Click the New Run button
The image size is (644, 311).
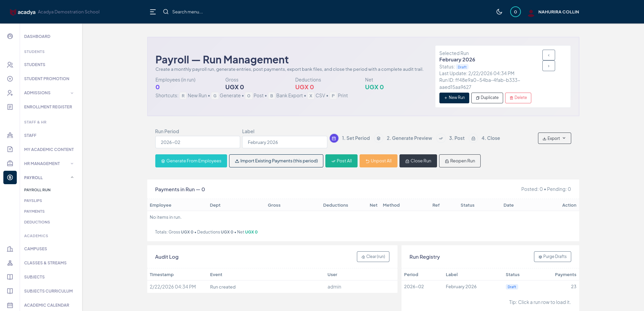pyautogui.click(x=454, y=98)
